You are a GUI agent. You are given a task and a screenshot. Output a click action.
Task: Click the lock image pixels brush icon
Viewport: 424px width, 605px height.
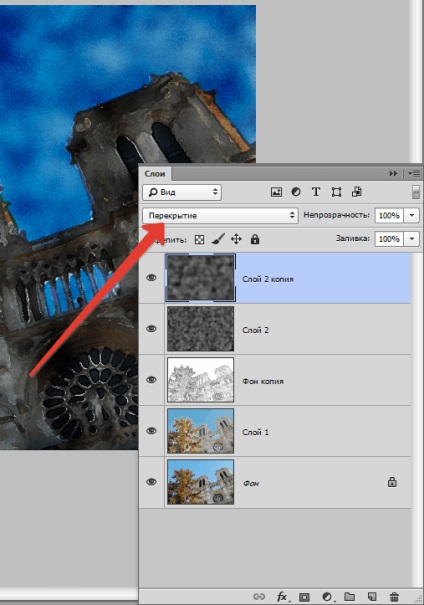click(x=218, y=239)
